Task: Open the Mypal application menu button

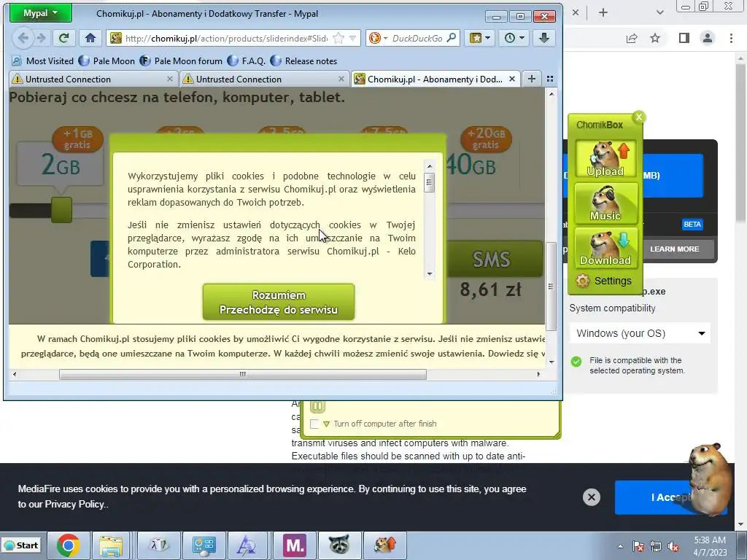Action: click(x=41, y=13)
